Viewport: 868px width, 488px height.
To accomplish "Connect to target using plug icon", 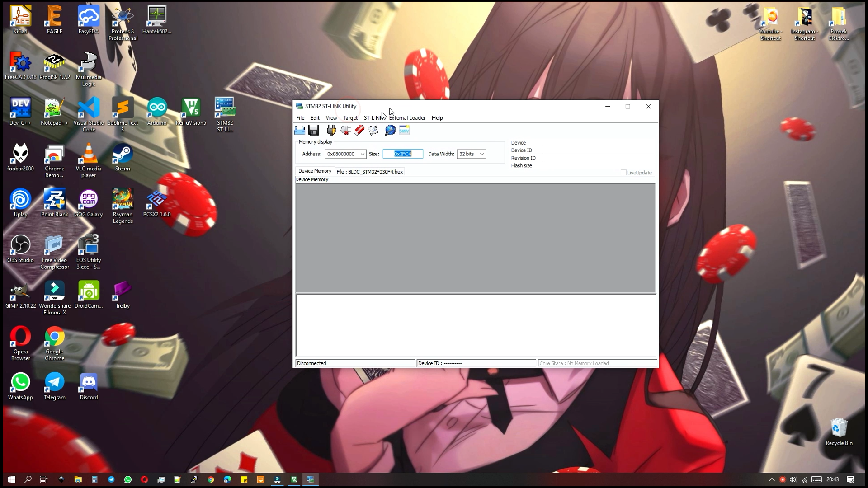I will coord(331,131).
